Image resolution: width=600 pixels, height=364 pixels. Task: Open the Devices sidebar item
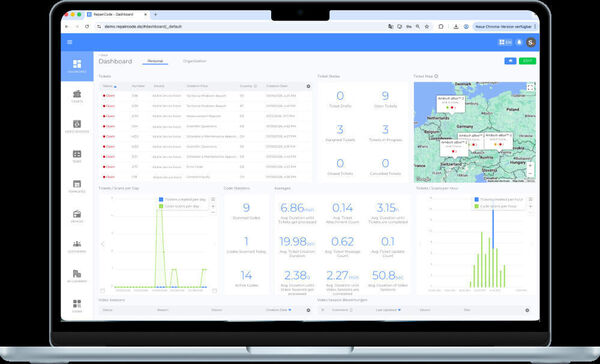tap(77, 216)
